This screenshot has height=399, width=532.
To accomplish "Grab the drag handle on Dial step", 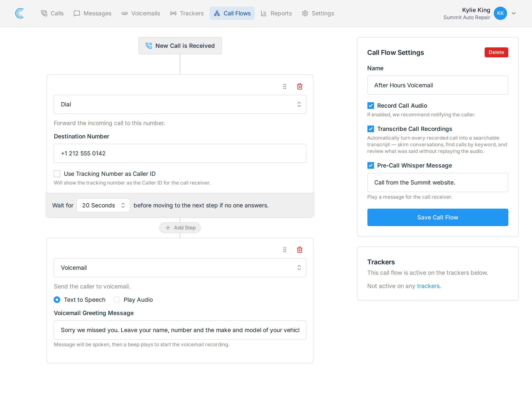I will [284, 86].
